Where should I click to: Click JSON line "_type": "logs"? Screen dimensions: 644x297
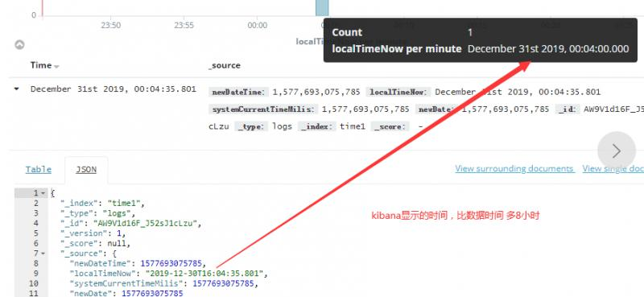tap(98, 213)
